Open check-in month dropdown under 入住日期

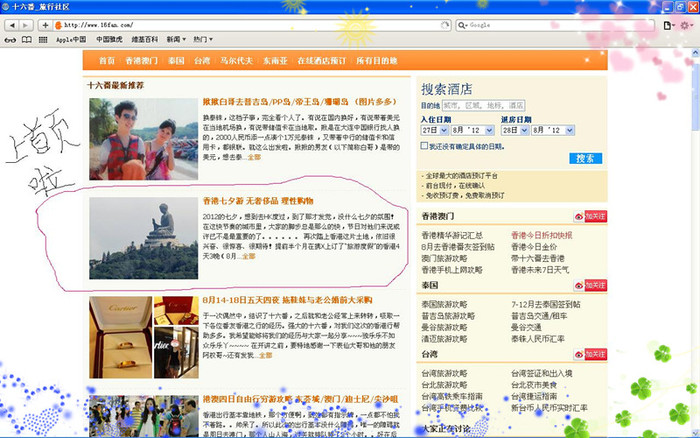click(x=472, y=130)
